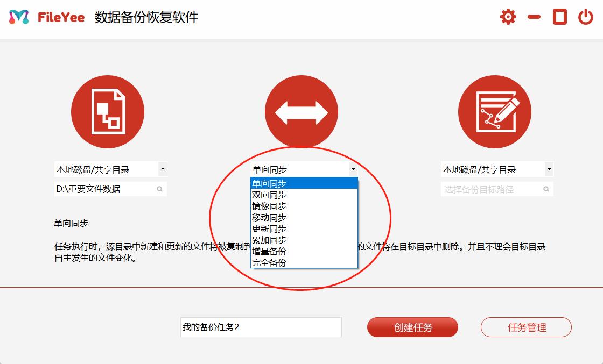Open the settings gear icon
Viewport: 603px width, 364px height.
click(508, 16)
